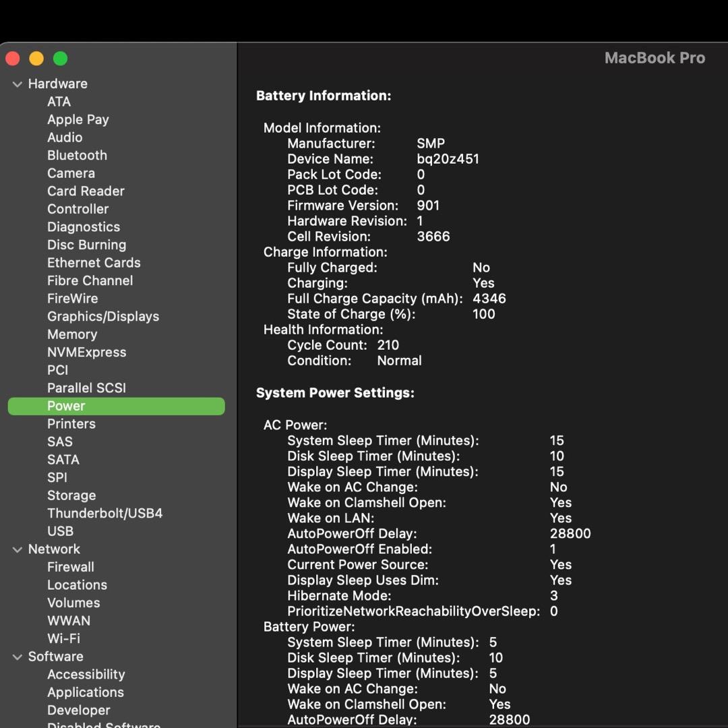This screenshot has height=728, width=728.
Task: Open the Ethernet Cards section
Action: [x=94, y=263]
